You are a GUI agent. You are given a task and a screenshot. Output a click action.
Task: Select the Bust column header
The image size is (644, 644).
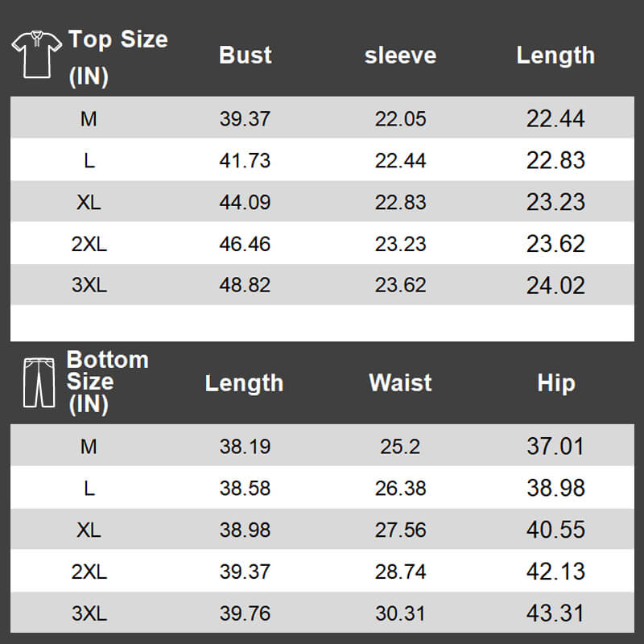pyautogui.click(x=245, y=55)
